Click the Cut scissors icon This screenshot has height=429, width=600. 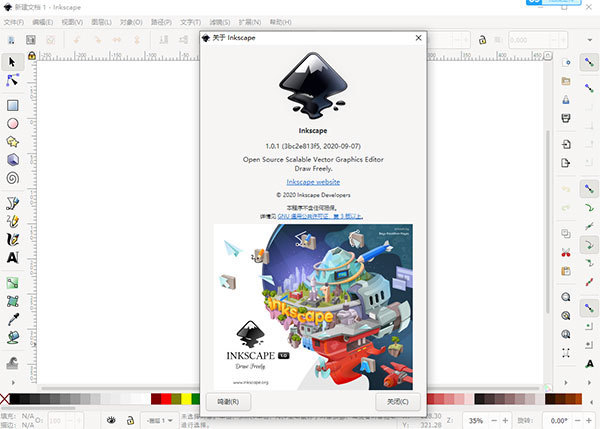coord(566,253)
